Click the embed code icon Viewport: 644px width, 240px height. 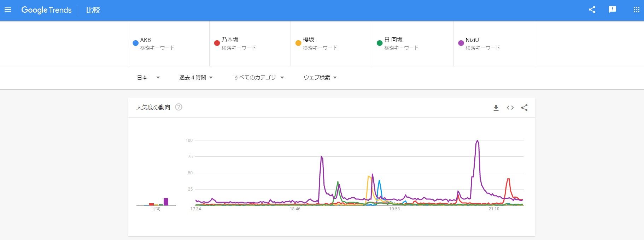[x=510, y=108]
